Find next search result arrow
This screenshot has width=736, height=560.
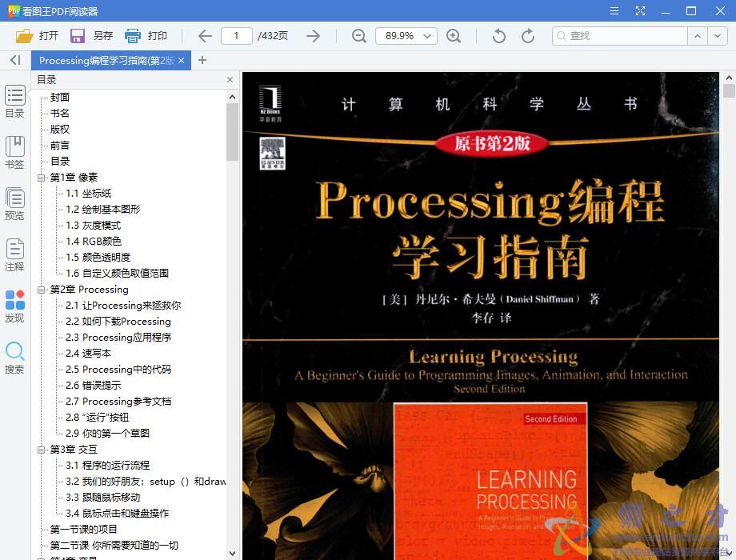pyautogui.click(x=718, y=36)
